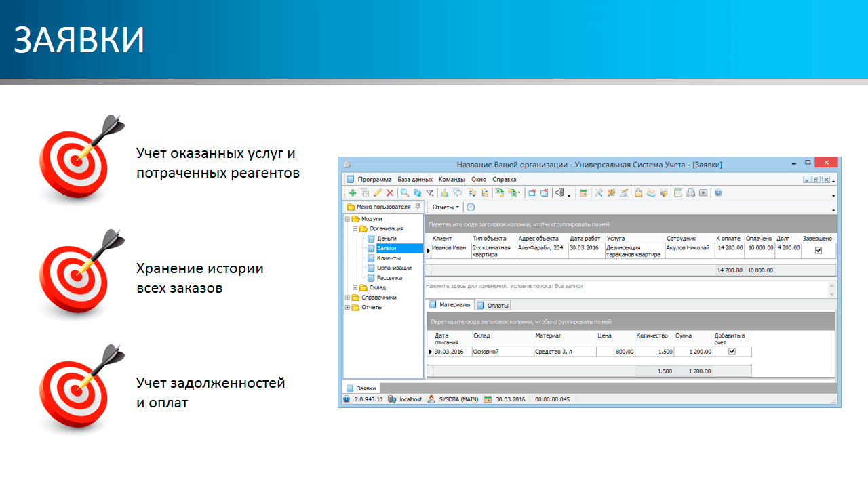
Task: Click the funnel Filter icon
Action: pos(430,192)
